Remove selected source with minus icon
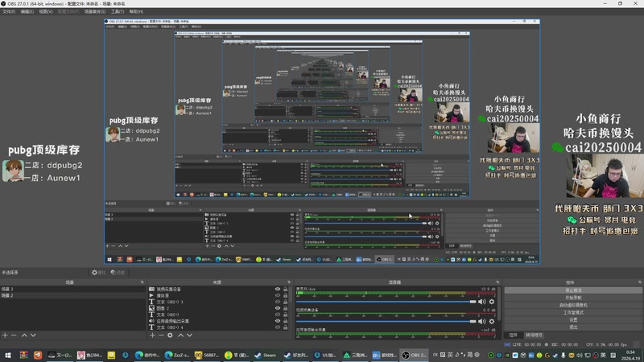 point(161,335)
